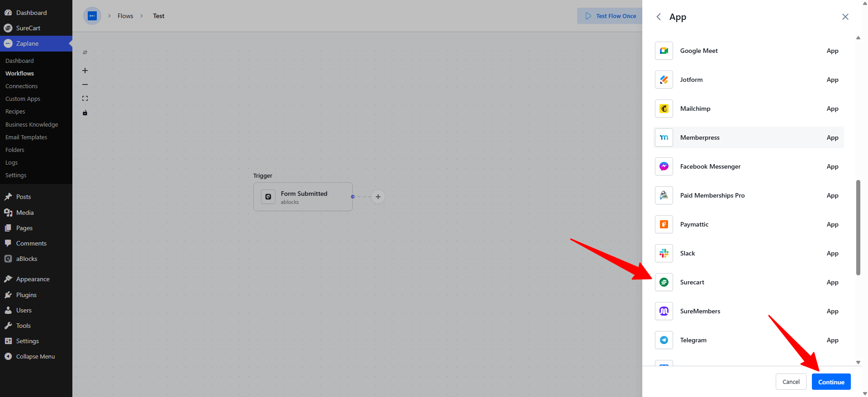Select the Google Meet app icon
The height and width of the screenshot is (397, 868).
pos(664,51)
